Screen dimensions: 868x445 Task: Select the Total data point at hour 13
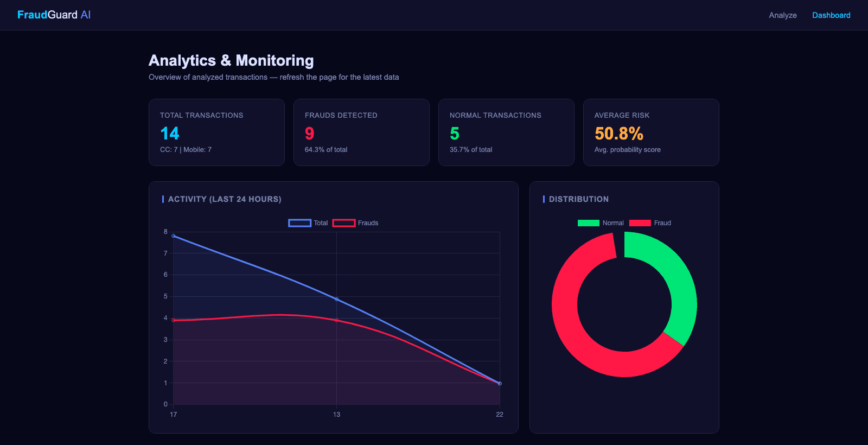tap(336, 299)
